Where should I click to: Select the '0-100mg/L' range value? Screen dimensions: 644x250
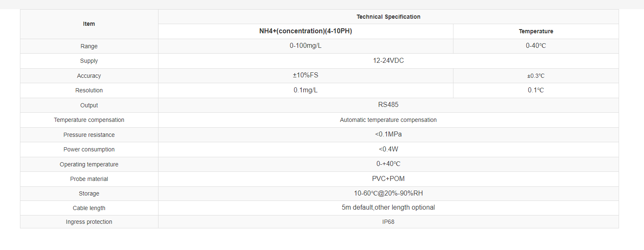pos(305,46)
